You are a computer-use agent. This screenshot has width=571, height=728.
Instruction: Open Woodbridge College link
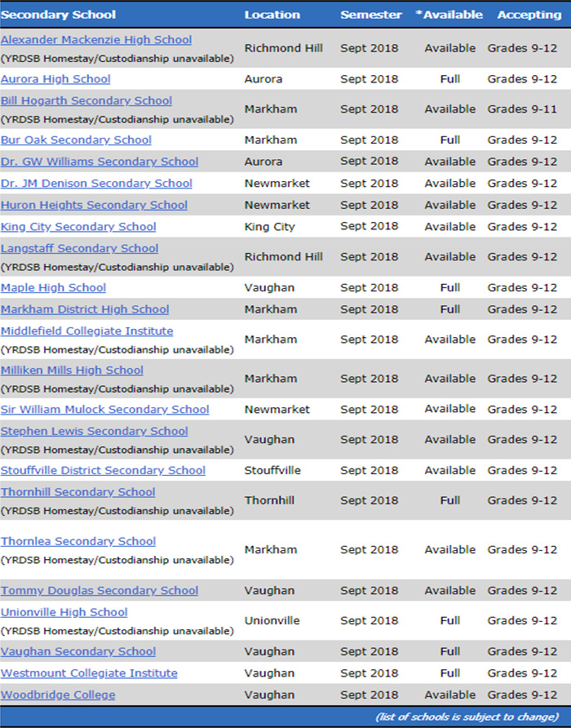58,695
